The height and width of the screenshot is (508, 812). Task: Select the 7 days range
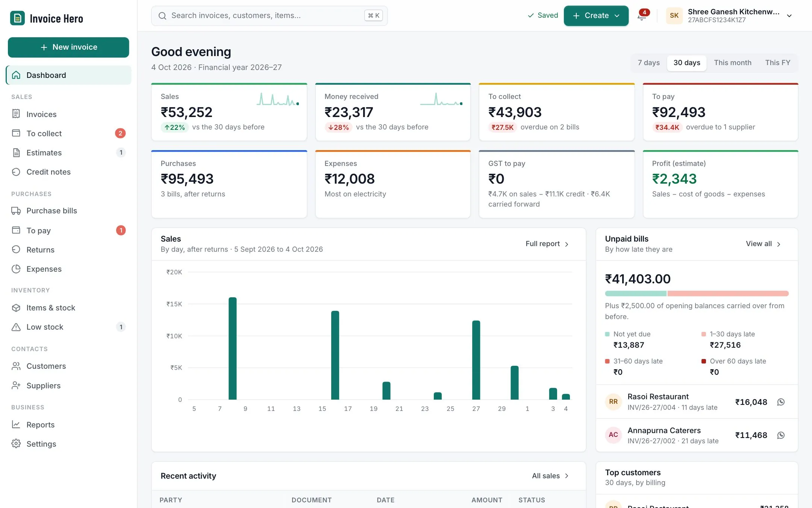(x=648, y=63)
